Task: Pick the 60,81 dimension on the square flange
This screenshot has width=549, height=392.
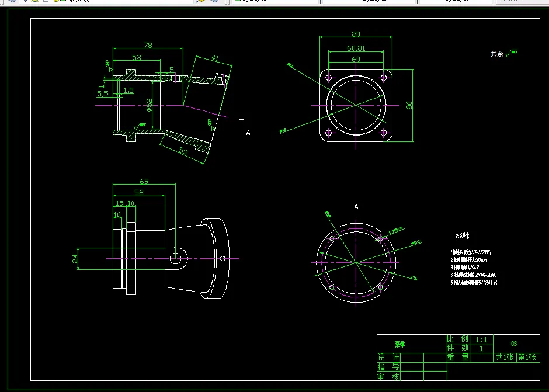Action: coord(356,48)
